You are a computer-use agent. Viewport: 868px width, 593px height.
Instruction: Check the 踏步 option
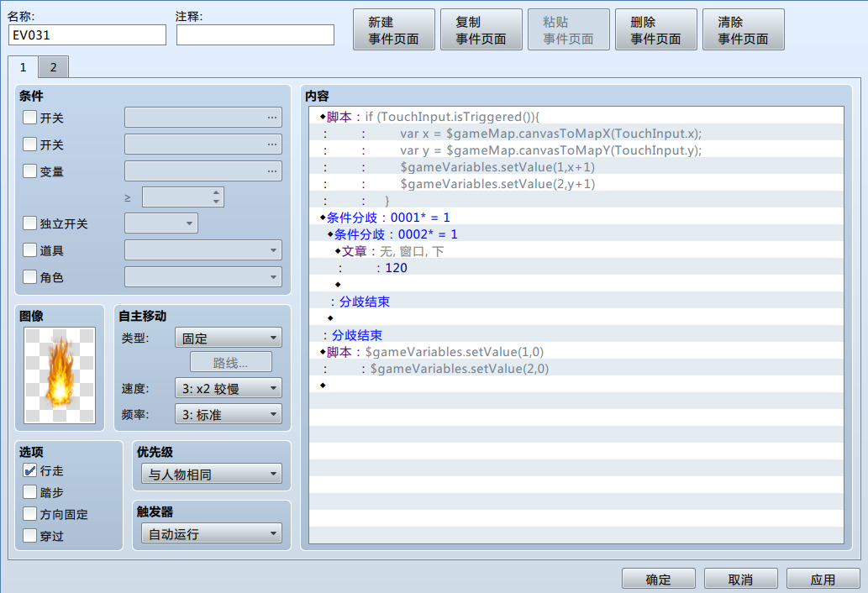click(x=29, y=491)
